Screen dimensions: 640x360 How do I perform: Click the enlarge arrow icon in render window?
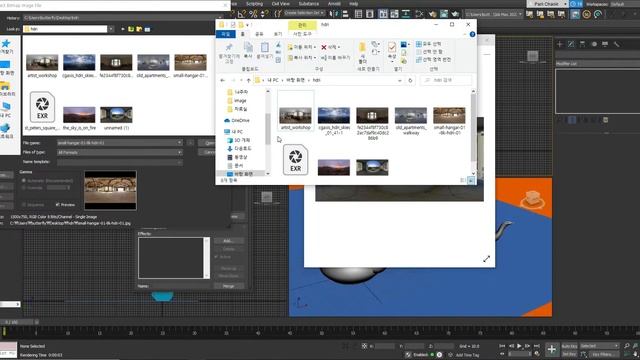(x=487, y=259)
